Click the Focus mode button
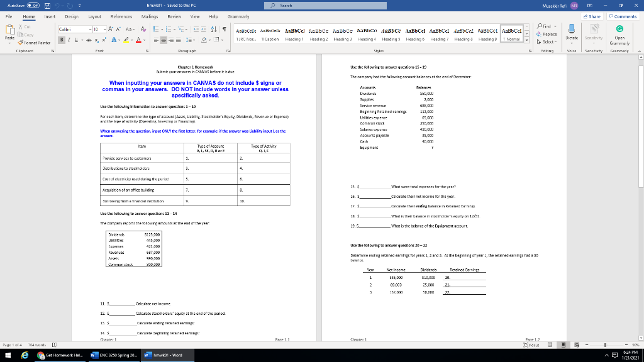Image resolution: width=644 pixels, height=362 pixels. (531, 345)
